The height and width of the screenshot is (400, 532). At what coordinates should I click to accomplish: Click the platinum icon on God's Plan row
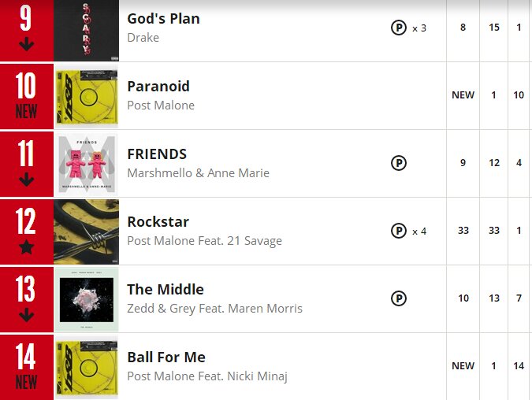pyautogui.click(x=399, y=28)
